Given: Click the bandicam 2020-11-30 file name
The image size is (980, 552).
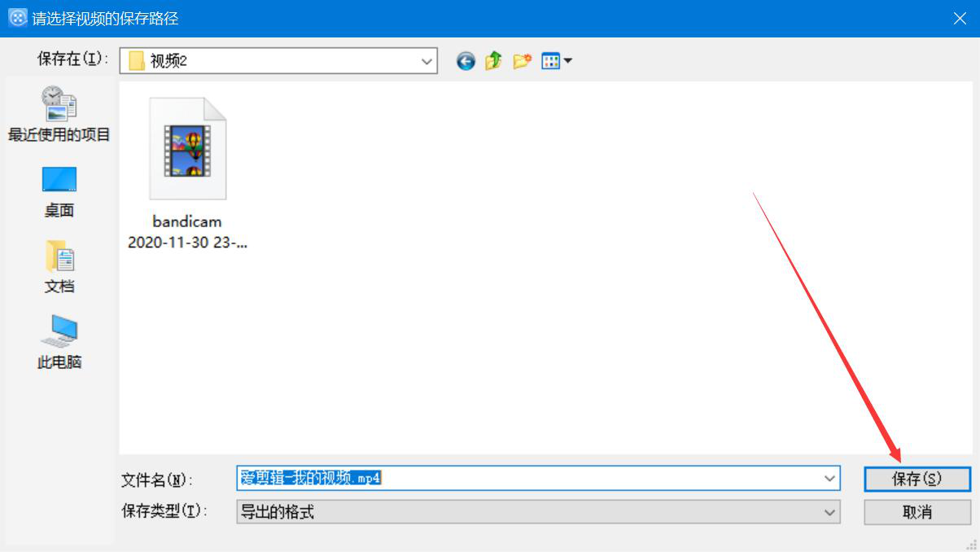Looking at the screenshot, I should (x=187, y=232).
